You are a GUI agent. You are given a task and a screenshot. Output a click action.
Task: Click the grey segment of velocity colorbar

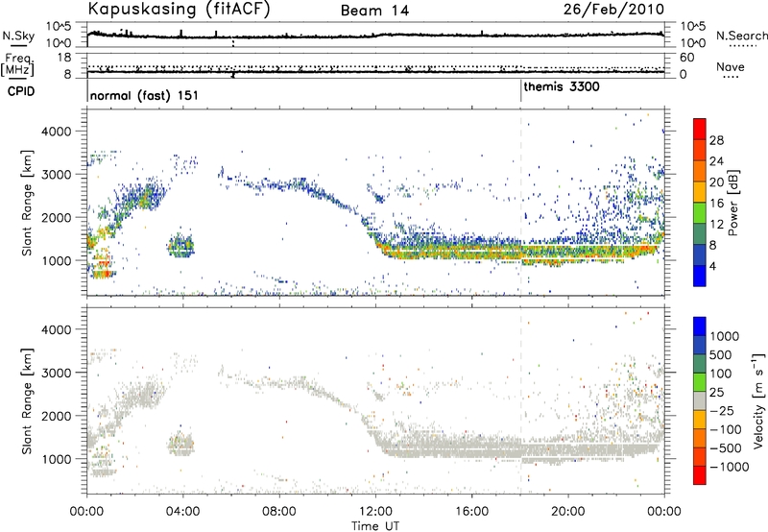[x=700, y=400]
